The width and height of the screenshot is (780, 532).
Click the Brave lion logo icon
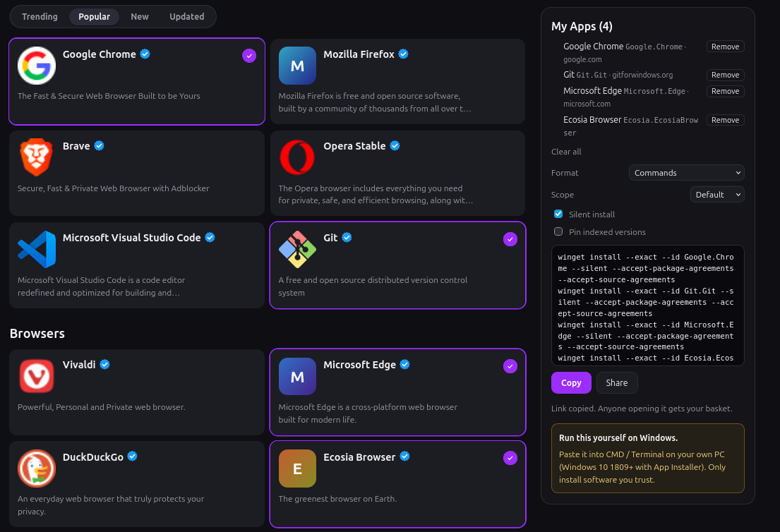coord(36,157)
